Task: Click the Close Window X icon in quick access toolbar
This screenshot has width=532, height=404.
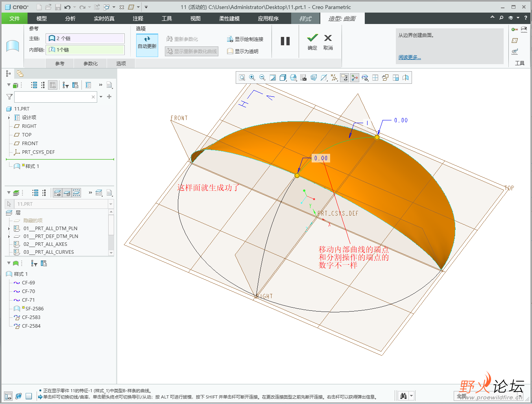Action: coord(122,7)
